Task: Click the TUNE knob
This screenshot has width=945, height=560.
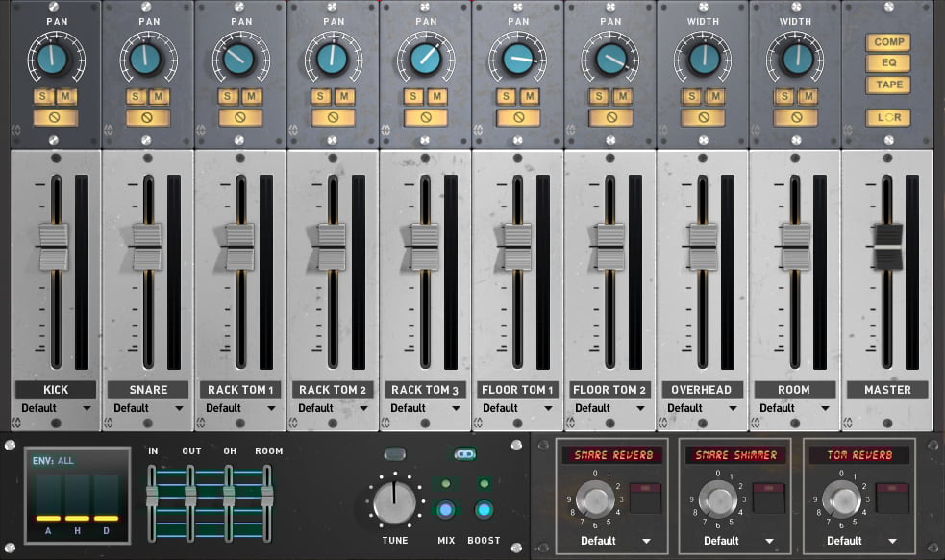Action: click(394, 503)
